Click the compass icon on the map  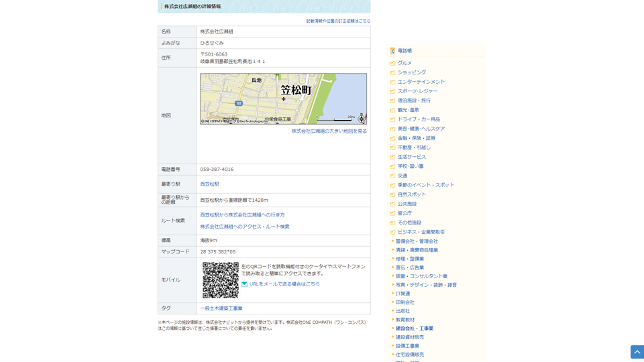point(362,119)
